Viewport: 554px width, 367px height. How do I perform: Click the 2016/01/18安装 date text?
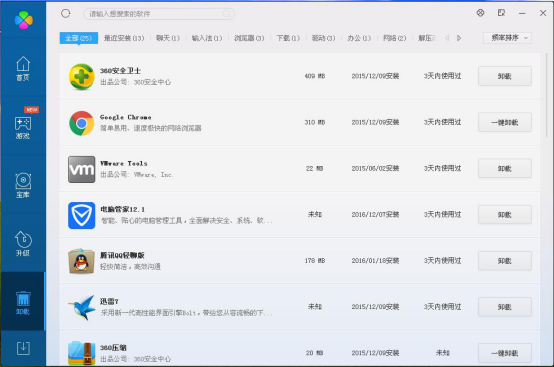(x=375, y=261)
